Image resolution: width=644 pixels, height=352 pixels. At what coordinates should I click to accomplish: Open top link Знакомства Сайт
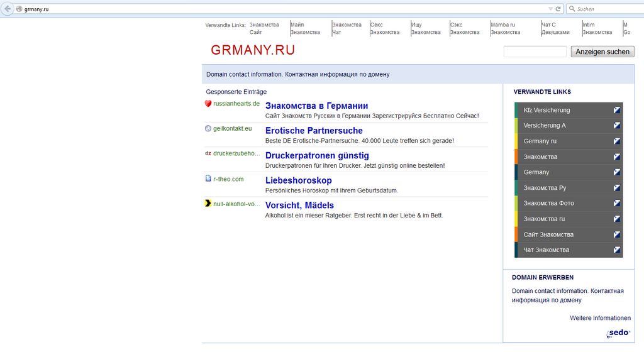click(x=264, y=28)
